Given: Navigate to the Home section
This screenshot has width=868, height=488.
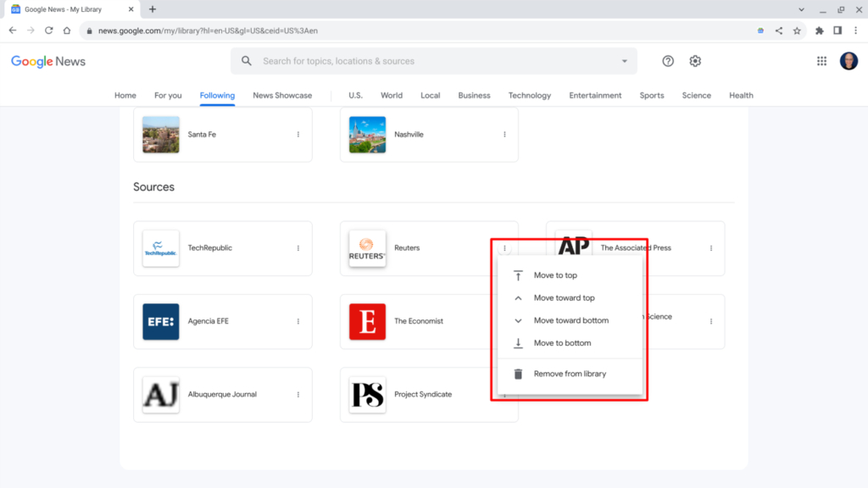Looking at the screenshot, I should pos(125,95).
